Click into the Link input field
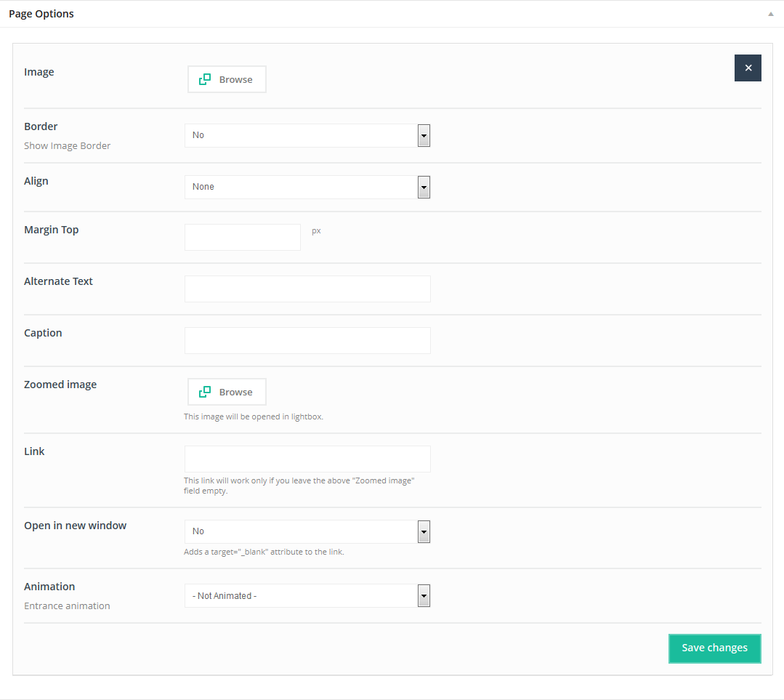 (x=307, y=459)
